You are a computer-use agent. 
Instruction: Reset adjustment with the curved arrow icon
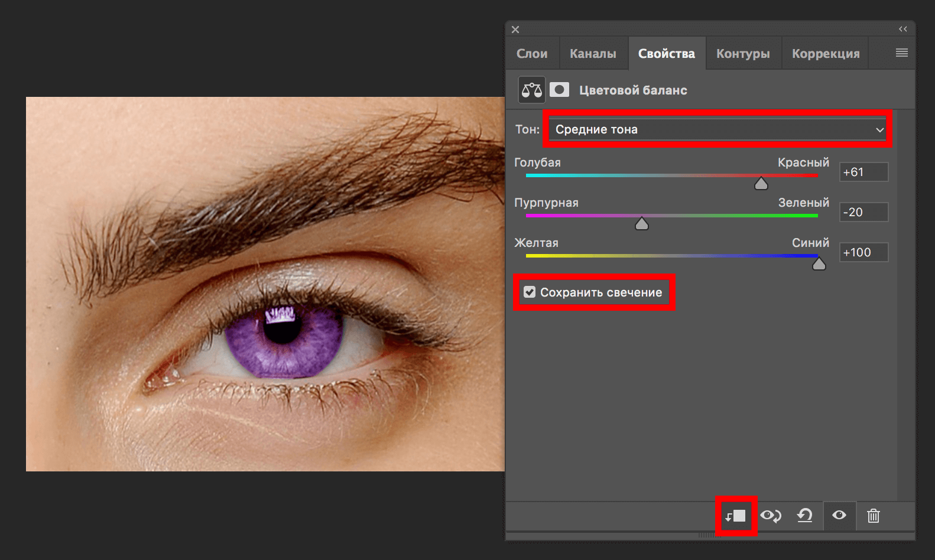[x=804, y=516]
